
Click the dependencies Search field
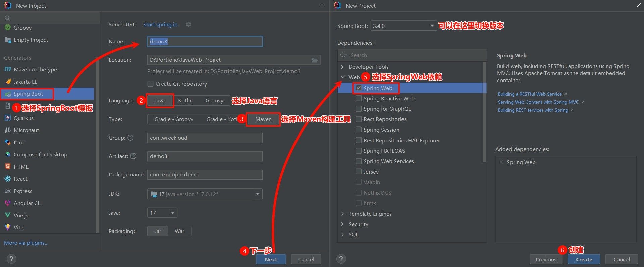coord(412,55)
